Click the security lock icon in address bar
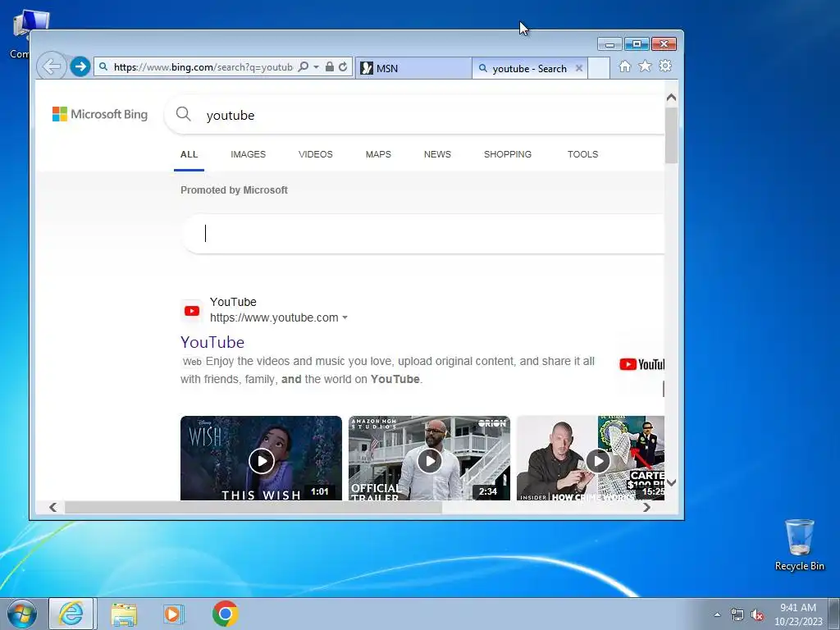840x630 pixels. (330, 67)
